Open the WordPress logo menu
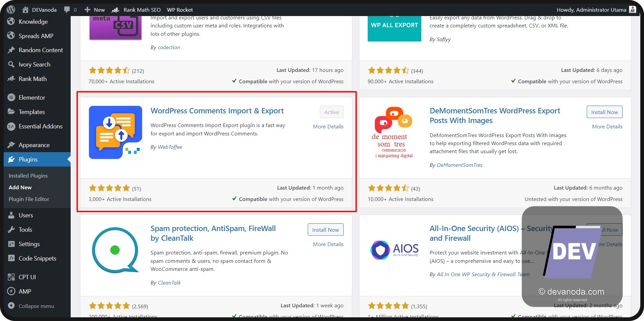Image resolution: width=644 pixels, height=321 pixels. coord(11,9)
